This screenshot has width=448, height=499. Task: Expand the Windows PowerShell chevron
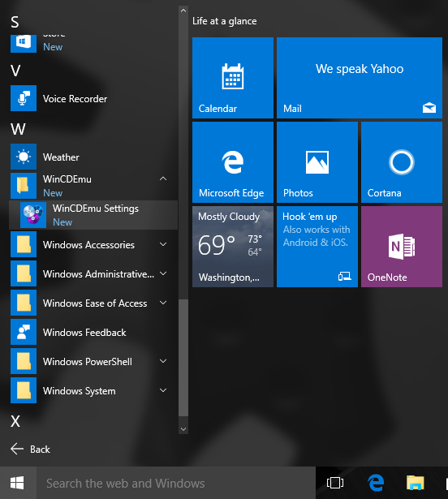tap(163, 361)
